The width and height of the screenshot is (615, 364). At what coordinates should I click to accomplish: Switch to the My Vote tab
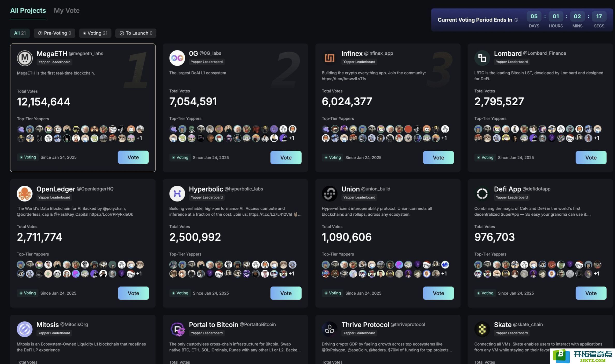(67, 11)
